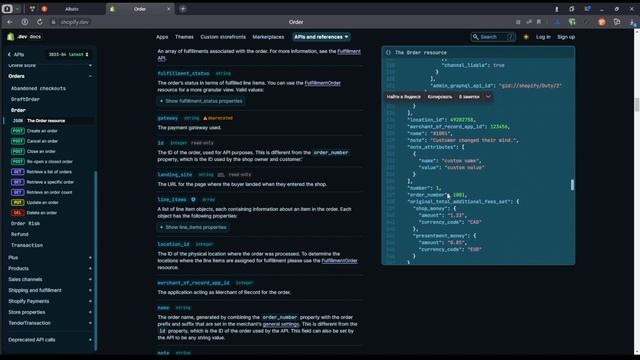Expand Shipping and fulfillment sidebar section

coord(90,290)
